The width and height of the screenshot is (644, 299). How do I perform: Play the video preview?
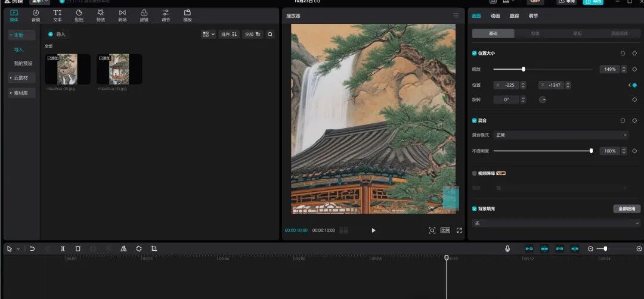point(373,231)
